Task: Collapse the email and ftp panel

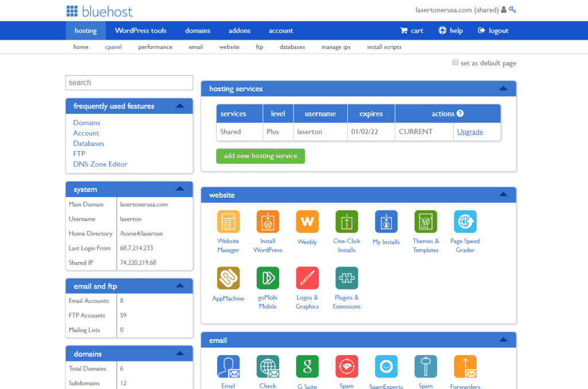Action: pyautogui.click(x=180, y=286)
